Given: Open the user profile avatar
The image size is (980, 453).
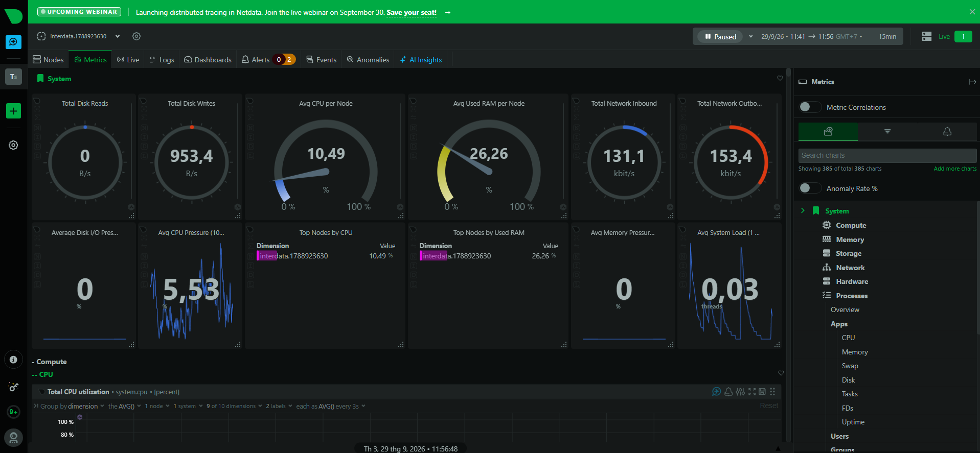Looking at the screenshot, I should (13, 438).
